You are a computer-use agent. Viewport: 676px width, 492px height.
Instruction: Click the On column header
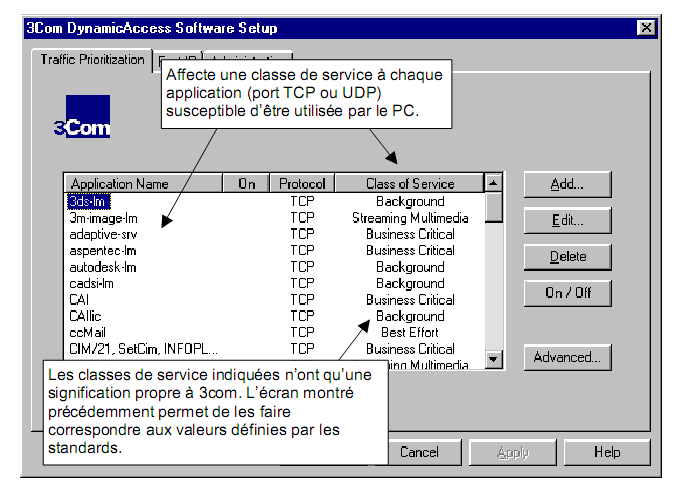click(x=246, y=183)
